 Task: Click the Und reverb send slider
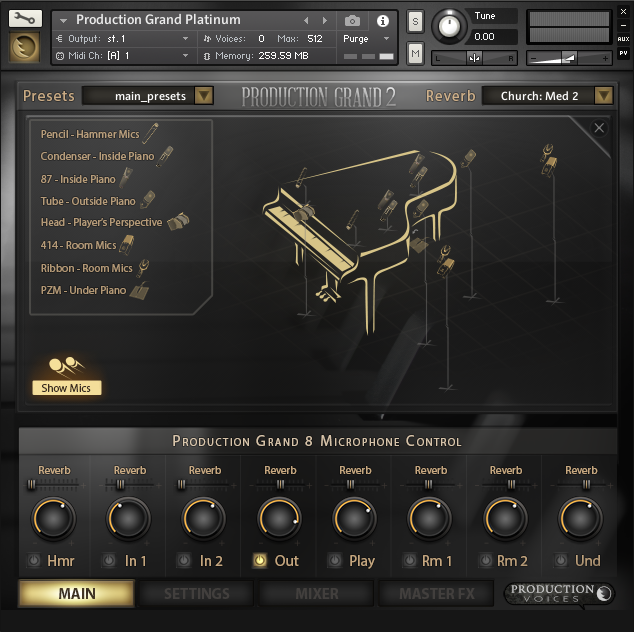[581, 484]
